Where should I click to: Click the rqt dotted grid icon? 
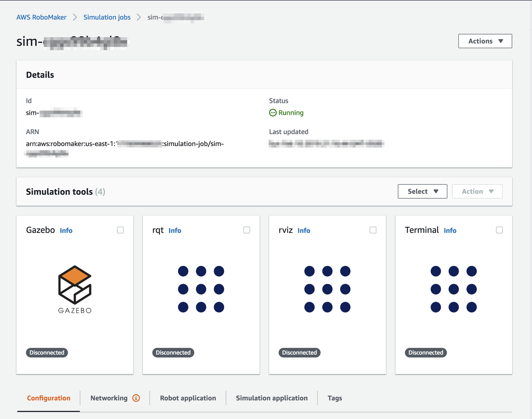click(x=201, y=289)
